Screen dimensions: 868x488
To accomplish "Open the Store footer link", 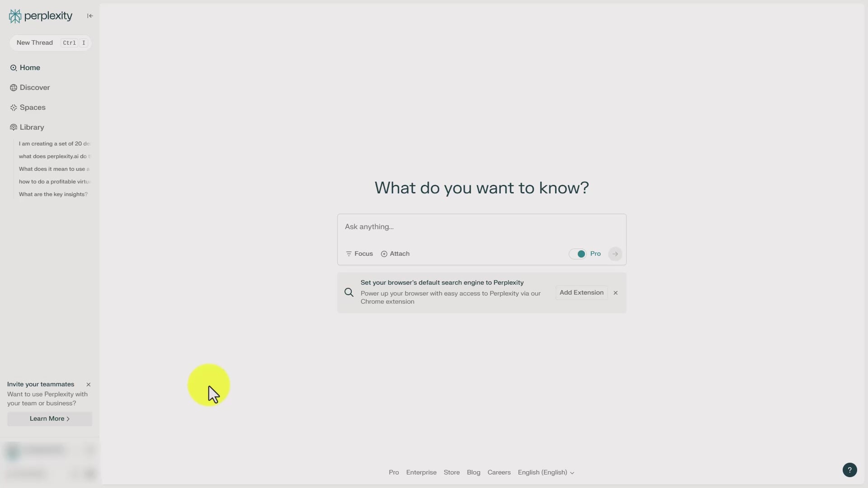I will (452, 473).
